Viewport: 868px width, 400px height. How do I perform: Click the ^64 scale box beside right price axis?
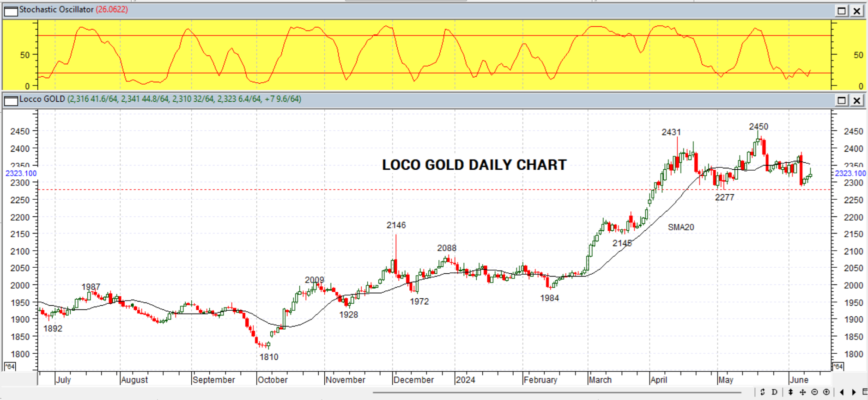click(838, 367)
